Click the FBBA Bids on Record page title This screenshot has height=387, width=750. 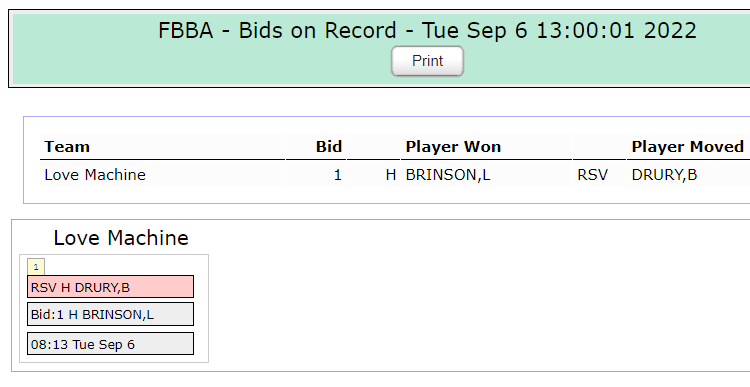tap(427, 31)
